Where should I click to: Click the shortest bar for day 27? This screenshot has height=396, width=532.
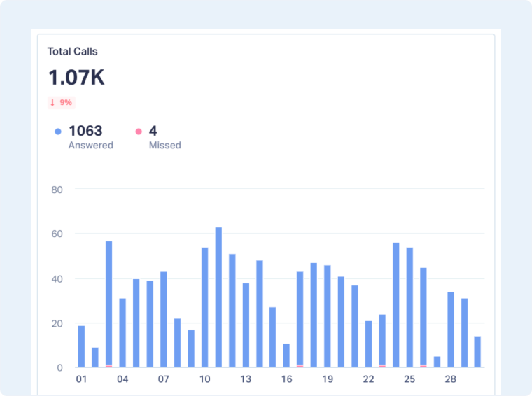437,362
